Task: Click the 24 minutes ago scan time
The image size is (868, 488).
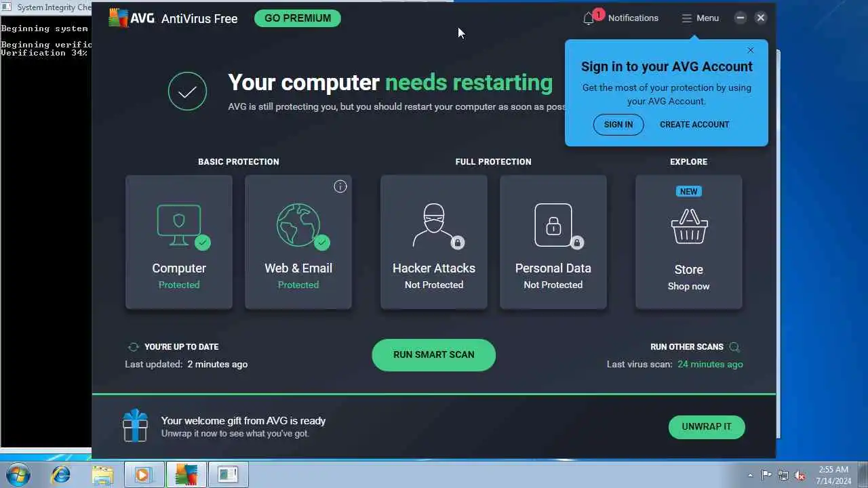Action: [x=710, y=365]
